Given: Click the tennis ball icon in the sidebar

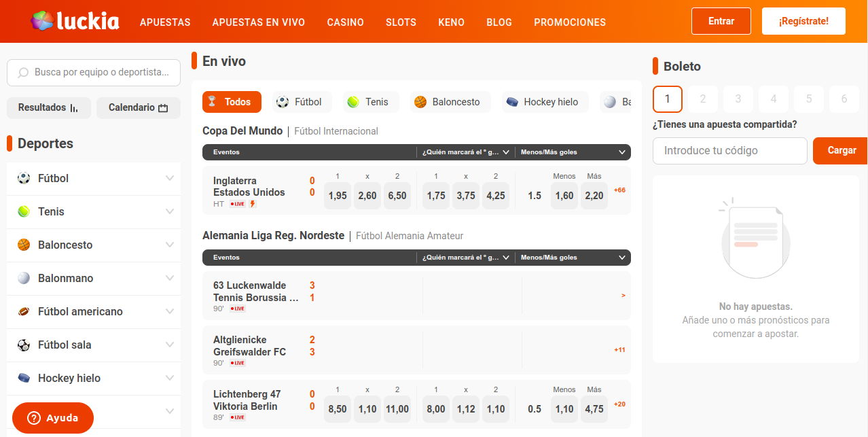Looking at the screenshot, I should click(x=24, y=211).
